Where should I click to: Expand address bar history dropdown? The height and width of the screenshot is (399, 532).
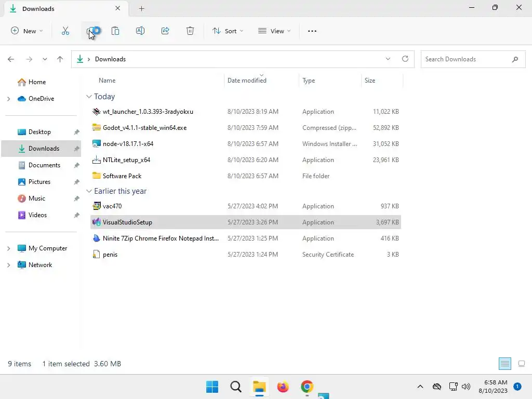click(x=388, y=59)
